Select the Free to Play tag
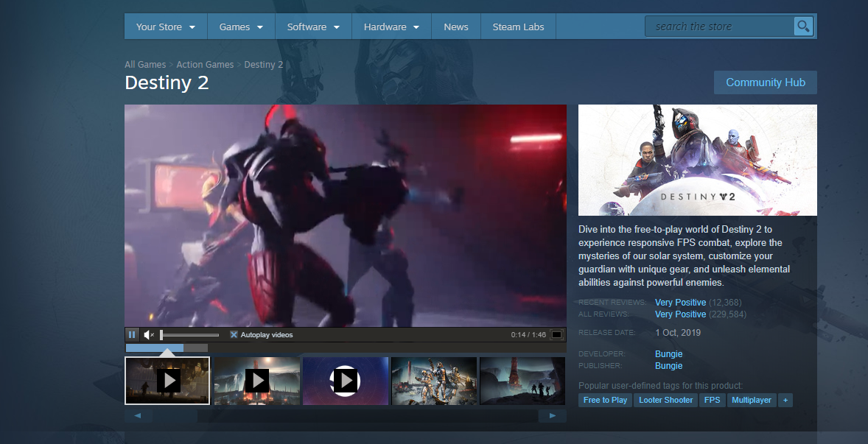This screenshot has height=444, width=868. [x=605, y=400]
